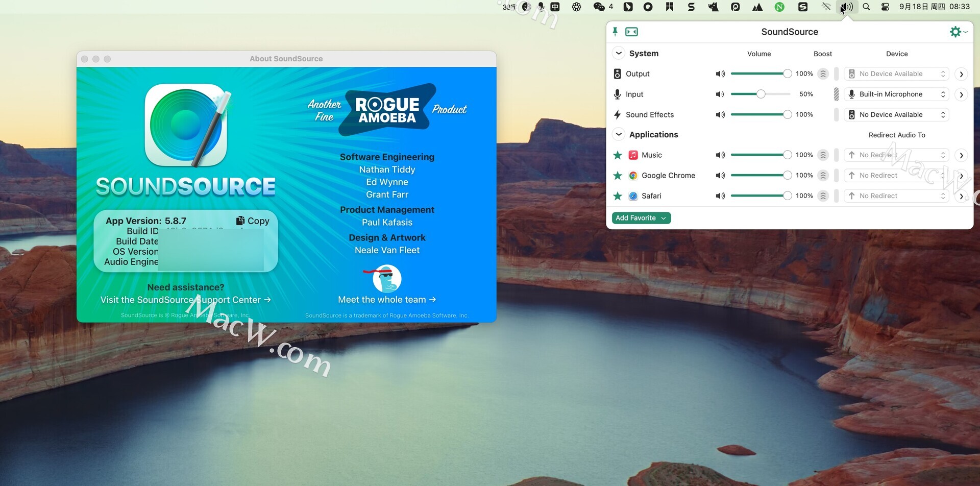Mute Google Chrome audio speaker icon
Image resolution: width=980 pixels, height=486 pixels.
(x=720, y=176)
